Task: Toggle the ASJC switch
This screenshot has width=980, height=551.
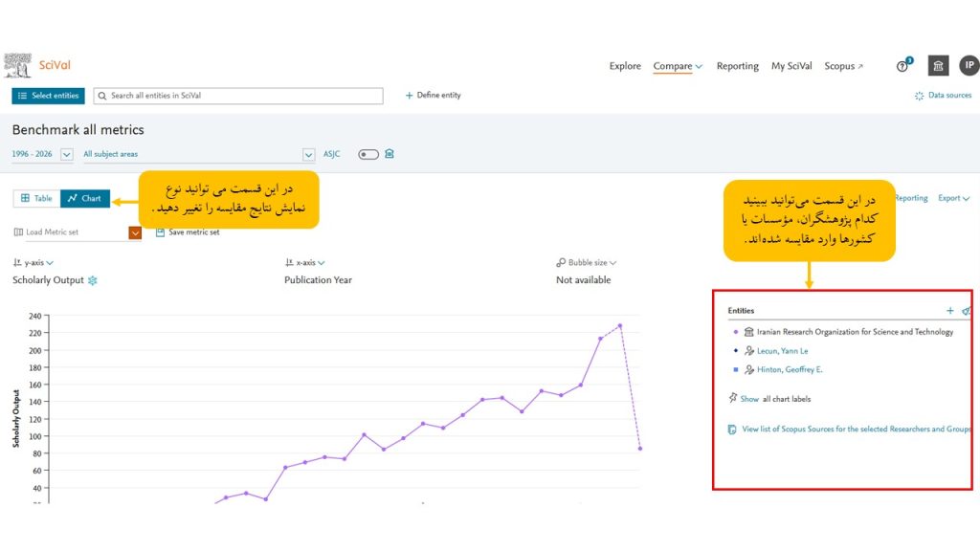Action: [368, 154]
